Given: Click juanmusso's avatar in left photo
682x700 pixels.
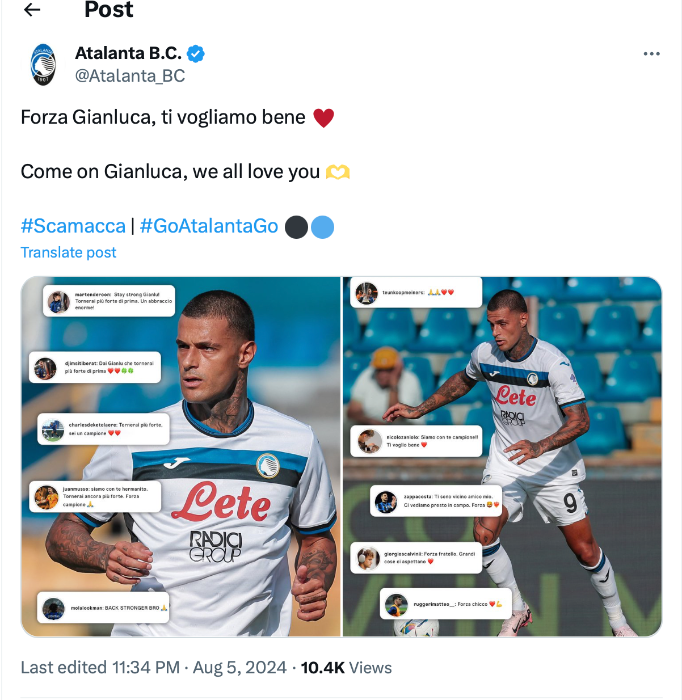Looking at the screenshot, I should (x=46, y=496).
